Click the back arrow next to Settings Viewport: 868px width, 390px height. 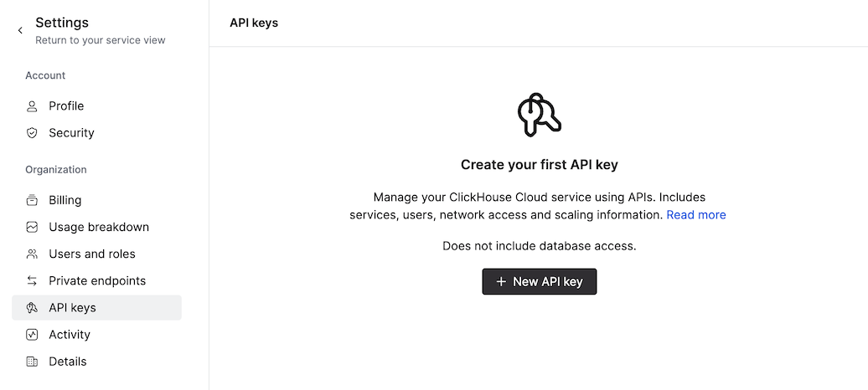pyautogui.click(x=20, y=31)
